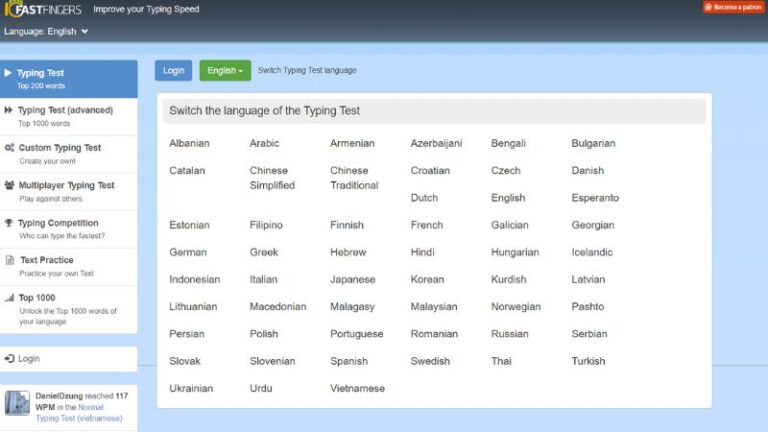Click DanielDzung's avatar thumbnail
768x432 pixels.
coord(18,403)
